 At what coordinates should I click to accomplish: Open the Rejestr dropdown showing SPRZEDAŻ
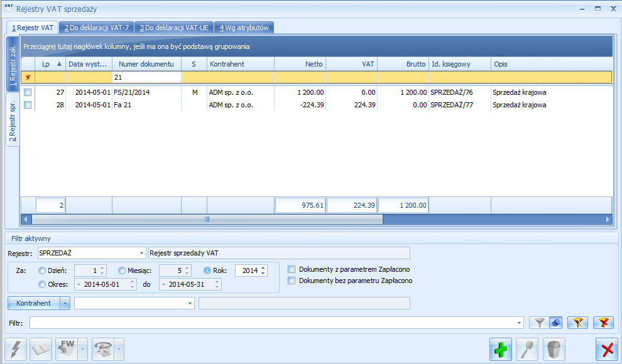tap(141, 253)
